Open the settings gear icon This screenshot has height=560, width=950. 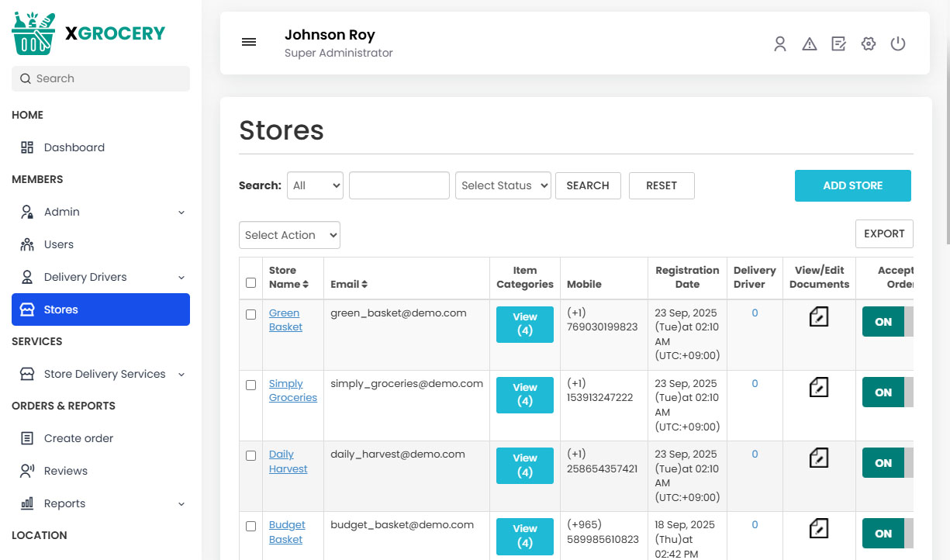point(868,44)
